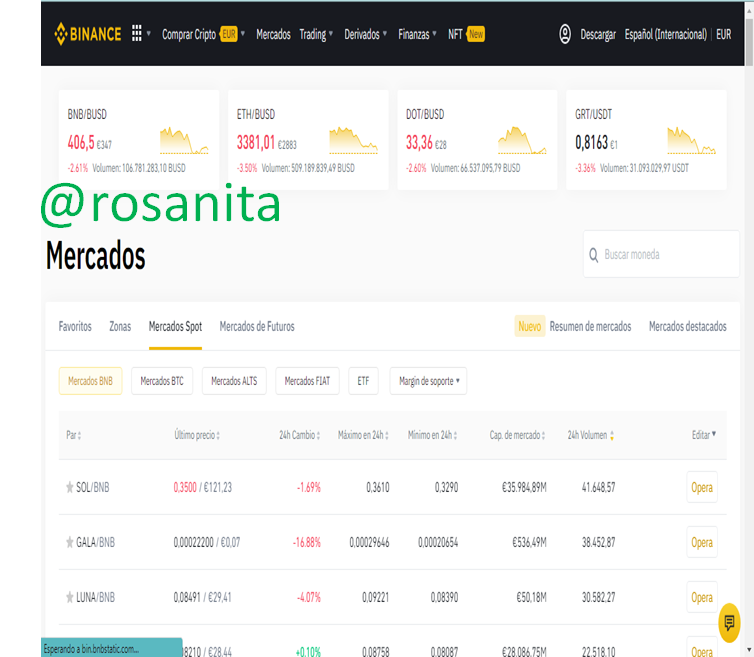
Task: Click Opera button for SOL/BNB
Action: 702,487
